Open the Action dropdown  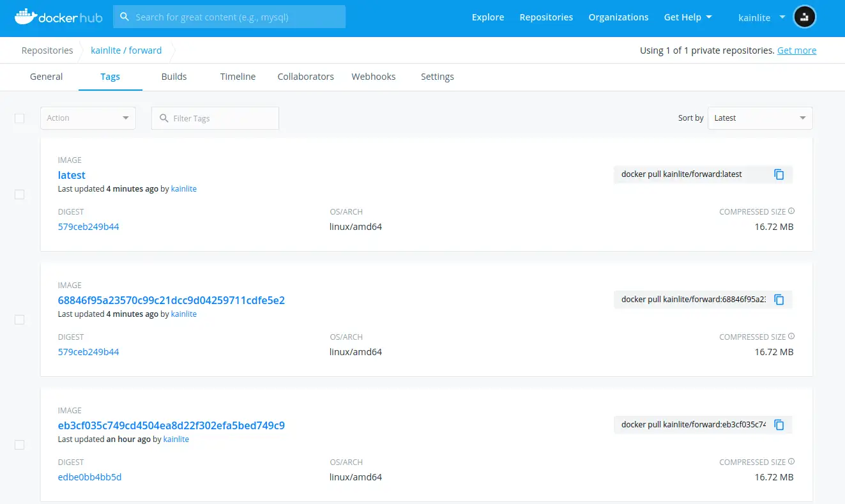88,118
